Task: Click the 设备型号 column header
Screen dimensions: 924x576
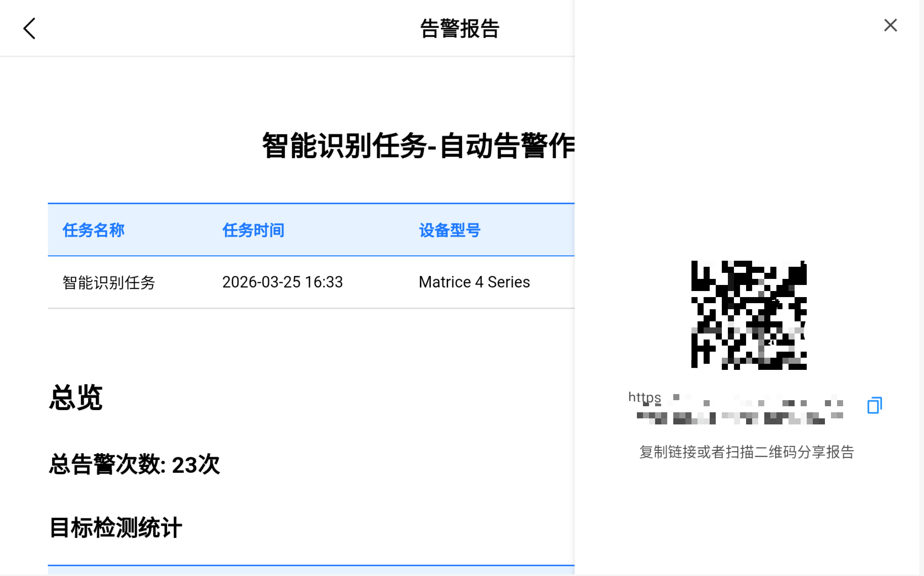Action: pos(450,230)
